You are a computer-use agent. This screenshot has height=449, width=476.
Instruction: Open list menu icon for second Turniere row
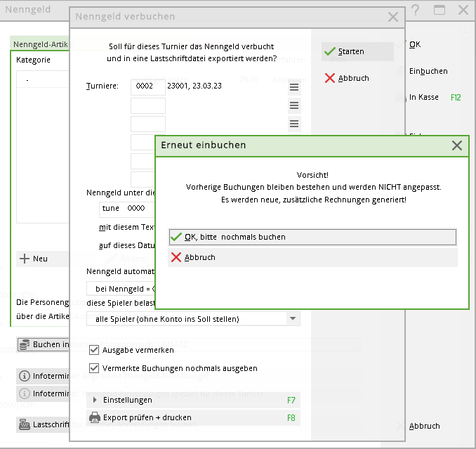point(294,106)
